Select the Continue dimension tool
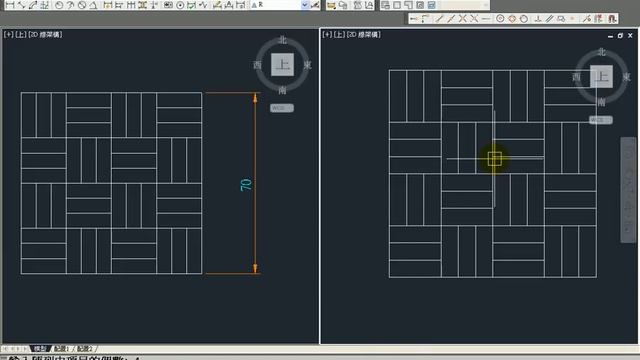Viewport: 640px width, 360px height. [x=131, y=5]
